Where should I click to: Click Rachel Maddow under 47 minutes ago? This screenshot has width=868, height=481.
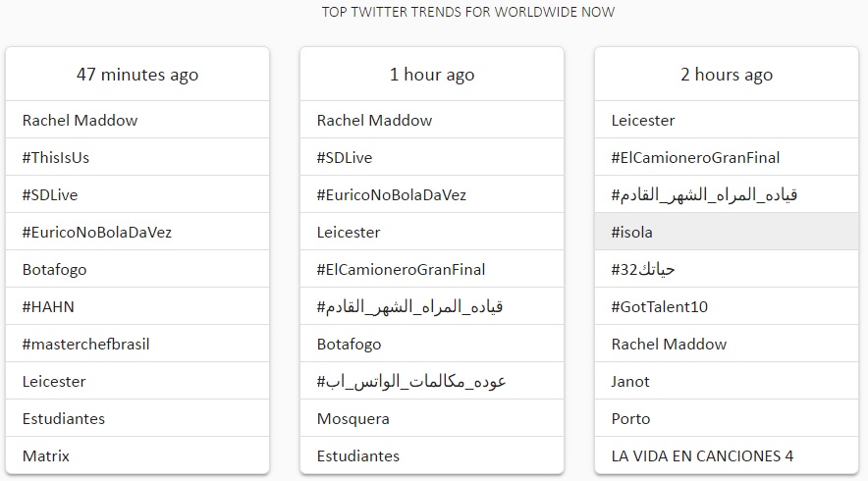pyautogui.click(x=80, y=120)
